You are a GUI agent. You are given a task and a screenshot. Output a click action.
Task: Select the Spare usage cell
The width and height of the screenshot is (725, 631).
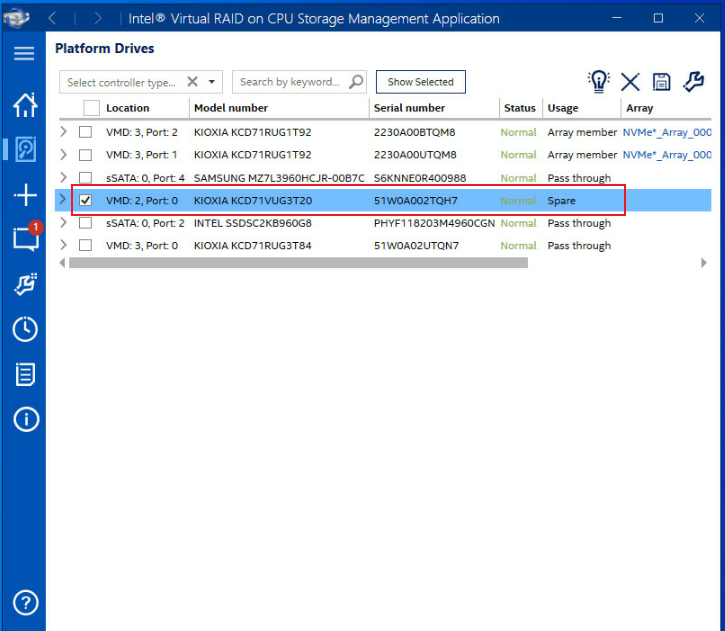[561, 200]
